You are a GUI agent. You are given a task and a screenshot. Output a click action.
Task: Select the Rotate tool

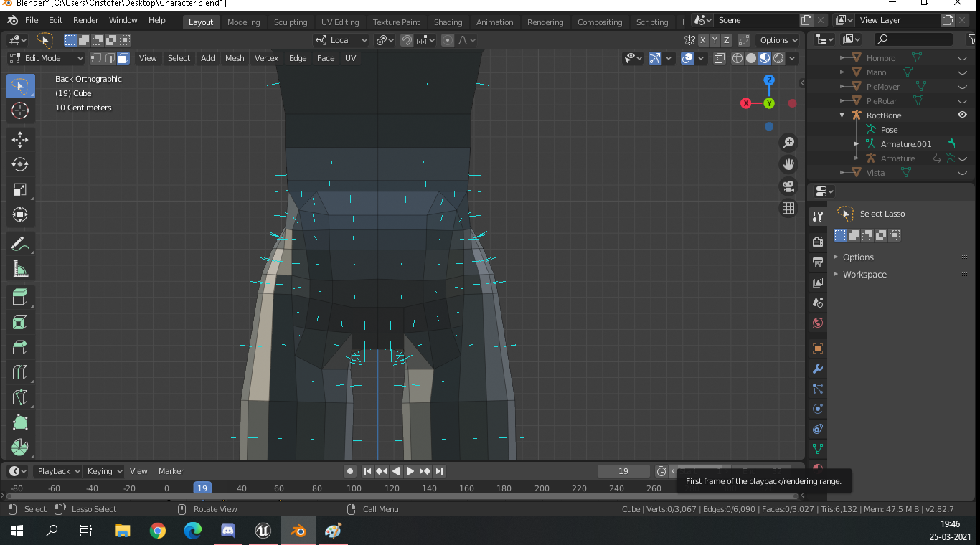20,165
